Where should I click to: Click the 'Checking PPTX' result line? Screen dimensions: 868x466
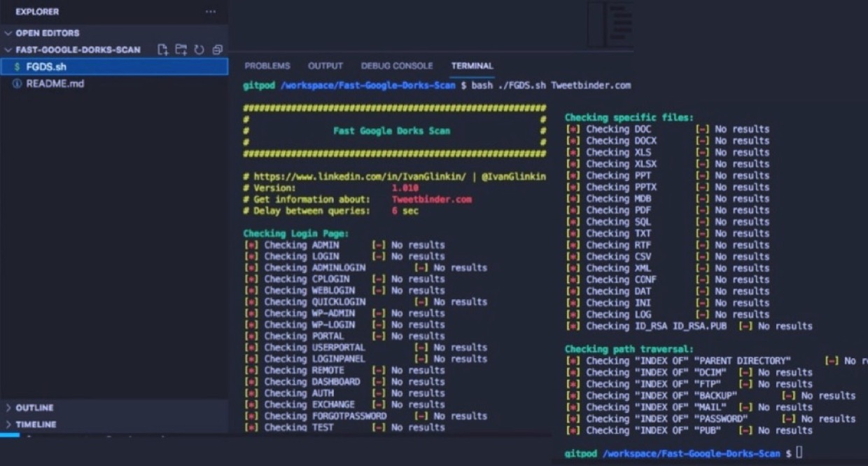tap(668, 187)
